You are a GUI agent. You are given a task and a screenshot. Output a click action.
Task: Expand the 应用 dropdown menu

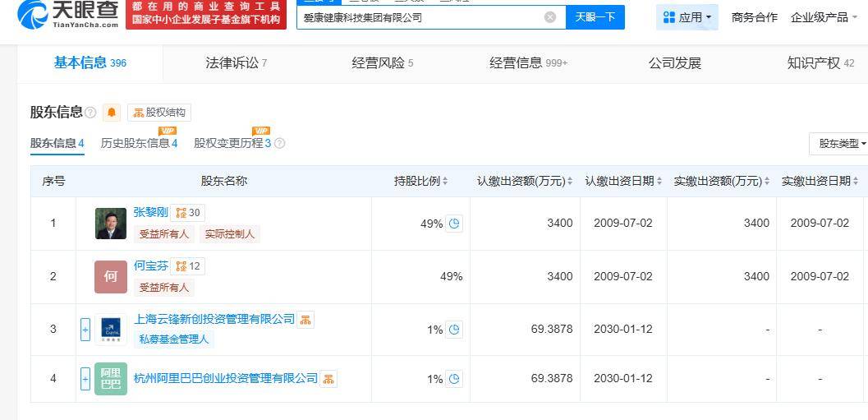[687, 17]
